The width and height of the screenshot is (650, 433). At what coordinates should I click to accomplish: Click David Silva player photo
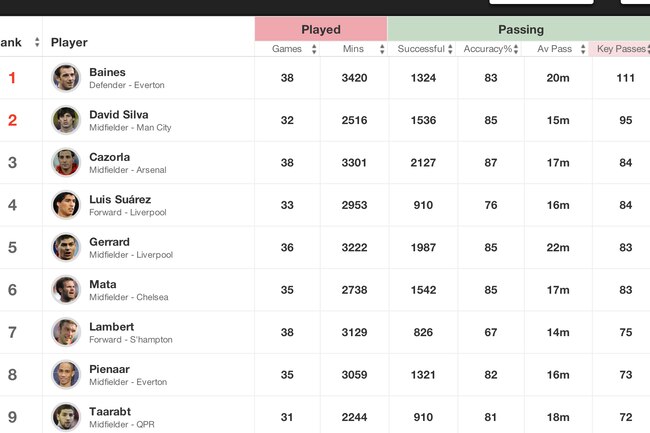point(65,120)
